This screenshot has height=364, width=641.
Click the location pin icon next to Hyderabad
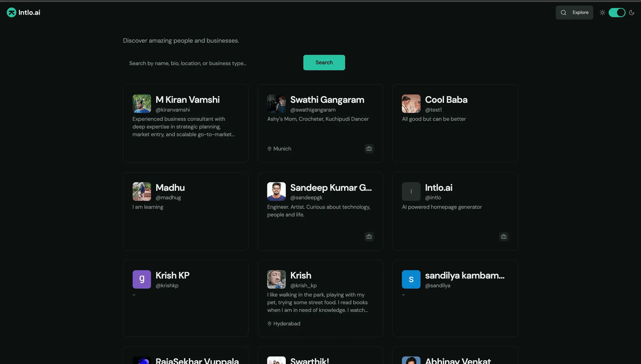(x=269, y=324)
